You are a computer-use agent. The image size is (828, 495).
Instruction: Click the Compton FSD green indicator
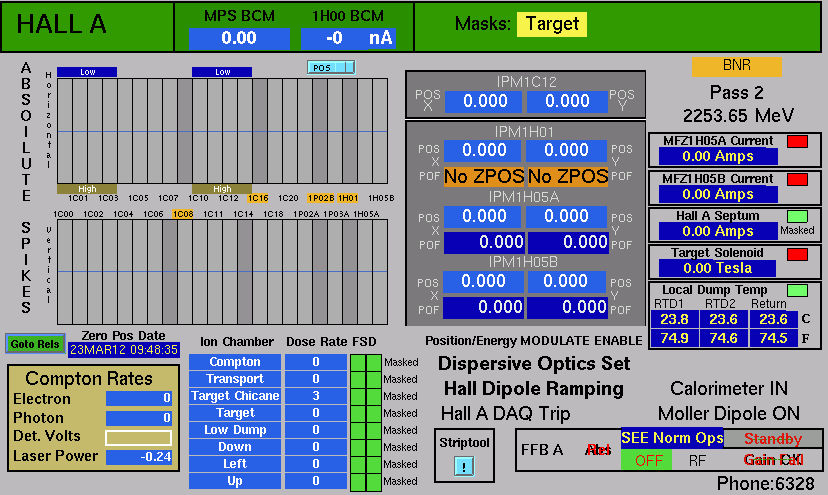tap(366, 362)
